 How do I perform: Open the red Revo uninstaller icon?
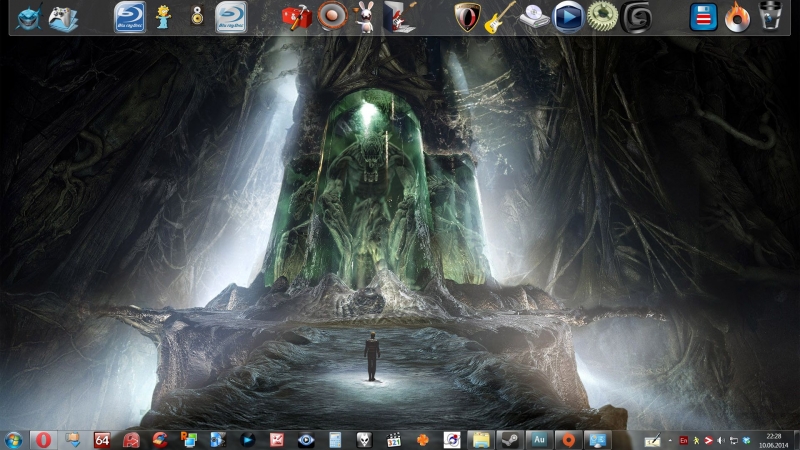coord(131,440)
